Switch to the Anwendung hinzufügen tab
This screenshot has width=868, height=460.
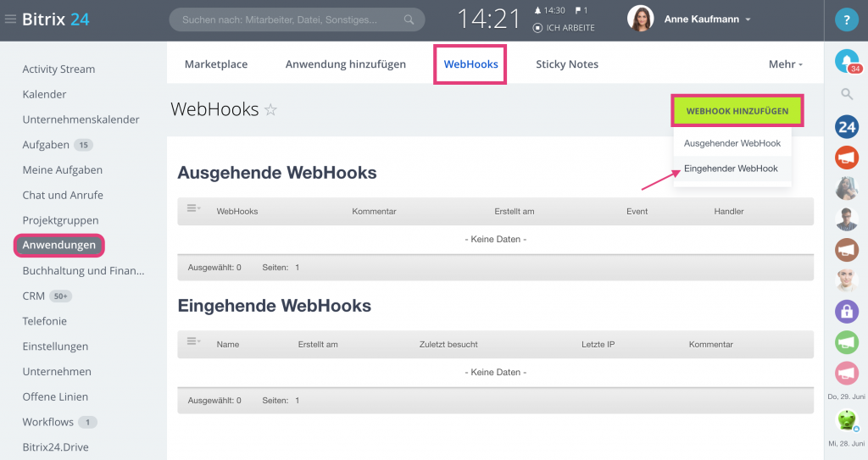[x=346, y=64]
